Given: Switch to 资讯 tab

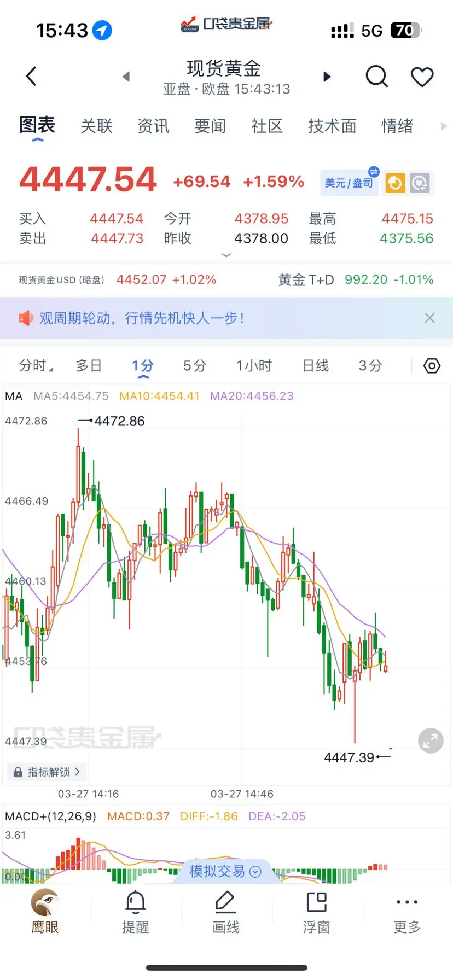Looking at the screenshot, I should point(153,126).
